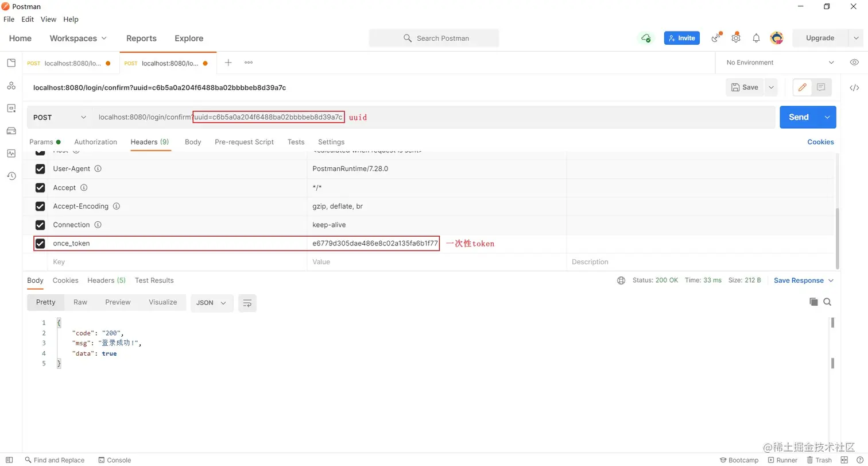Click the cloud sync status icon
Screen dimensions: 868x466
646,38
